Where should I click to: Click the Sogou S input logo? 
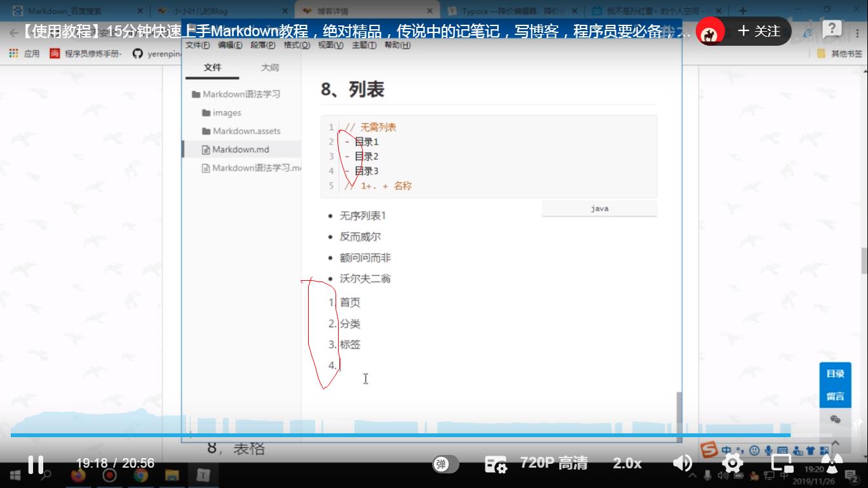[x=709, y=450]
